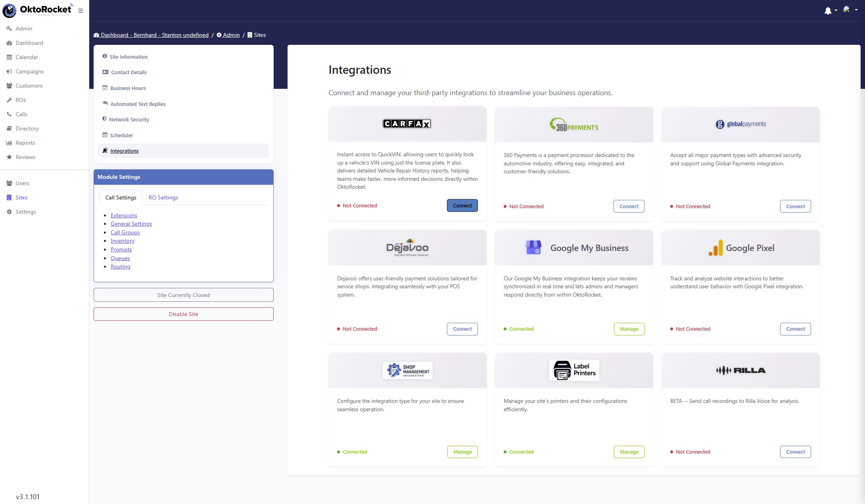Connect the 360 Payments integration
865x504 pixels.
click(x=629, y=206)
